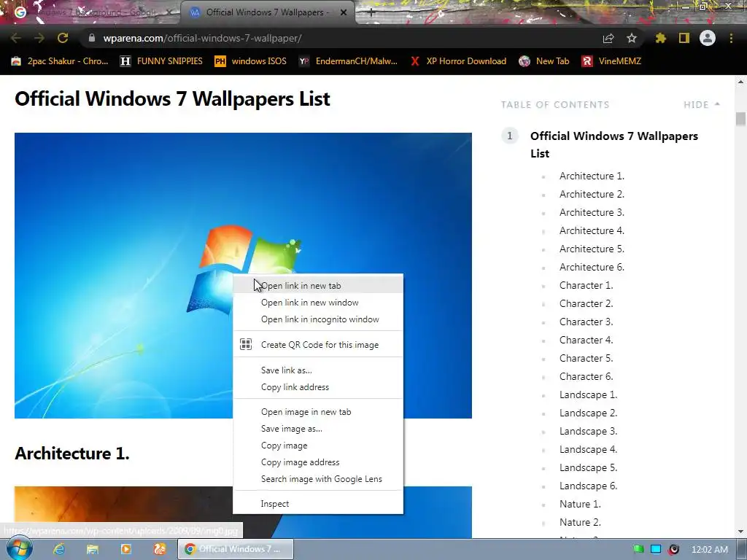Click the browser Back arrow
The image size is (747, 560).
[x=15, y=38]
